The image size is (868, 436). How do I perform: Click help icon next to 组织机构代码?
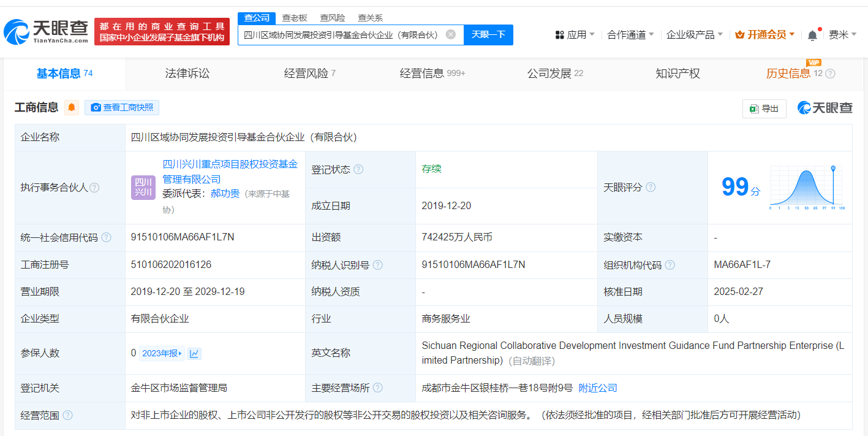click(670, 265)
